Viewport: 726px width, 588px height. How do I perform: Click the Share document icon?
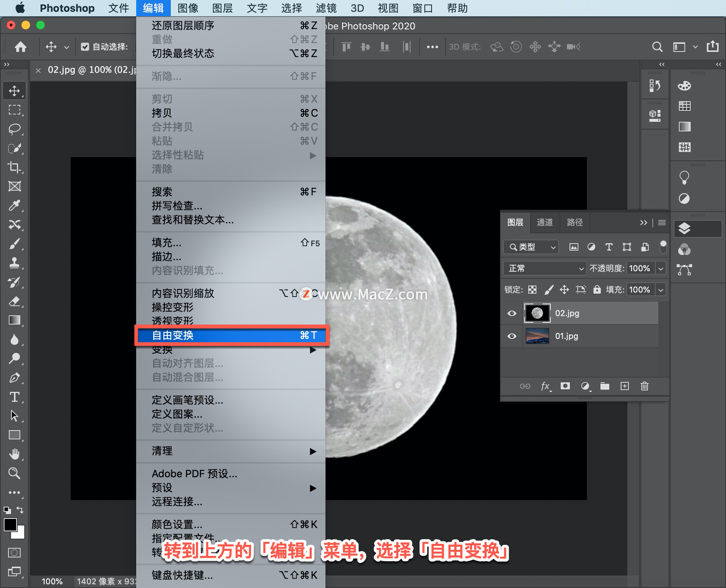(713, 46)
